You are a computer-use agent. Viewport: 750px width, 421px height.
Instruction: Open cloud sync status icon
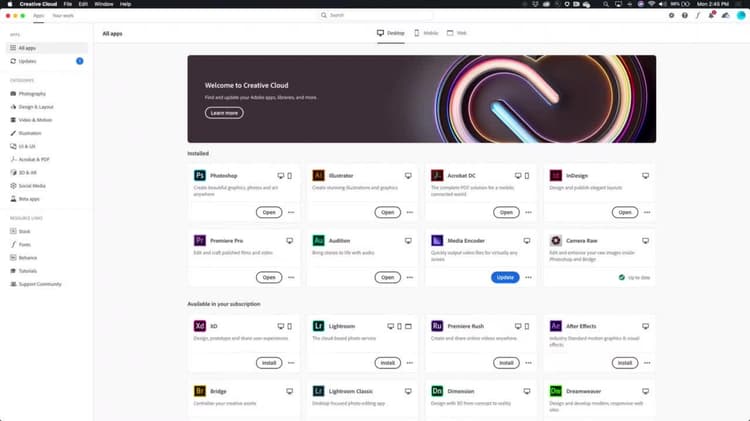tap(726, 15)
